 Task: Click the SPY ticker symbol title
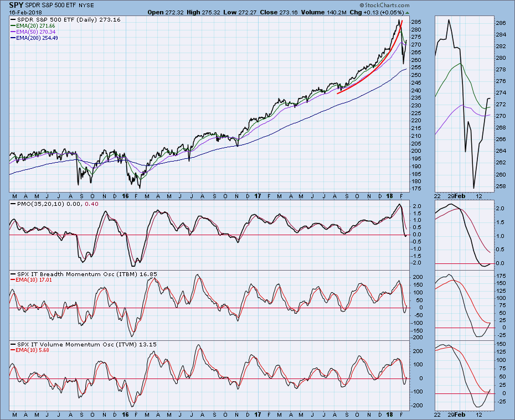[x=16, y=5]
